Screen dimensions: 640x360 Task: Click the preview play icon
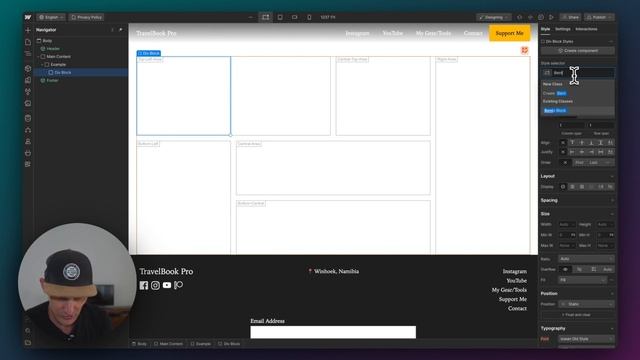551,17
